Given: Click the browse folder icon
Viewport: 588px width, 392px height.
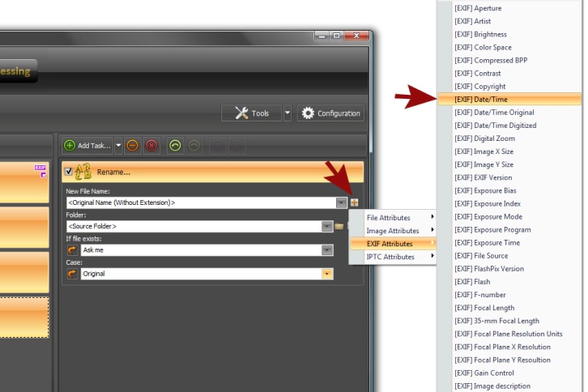Looking at the screenshot, I should [x=339, y=227].
